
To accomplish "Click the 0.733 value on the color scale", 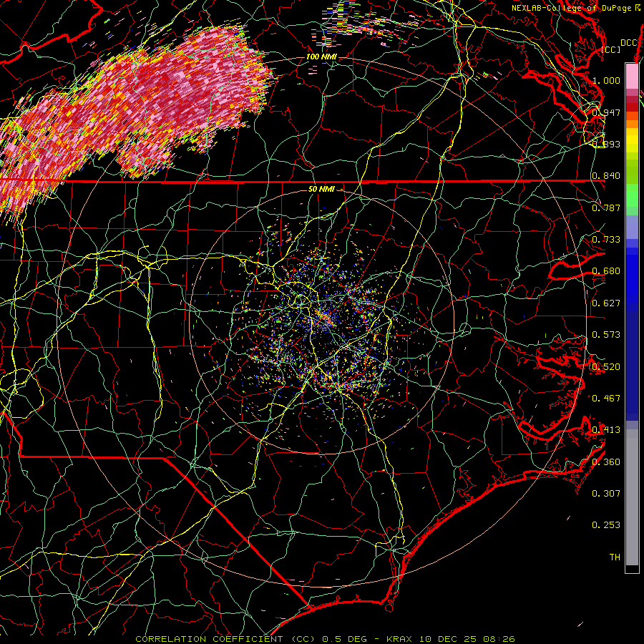I will click(x=606, y=240).
